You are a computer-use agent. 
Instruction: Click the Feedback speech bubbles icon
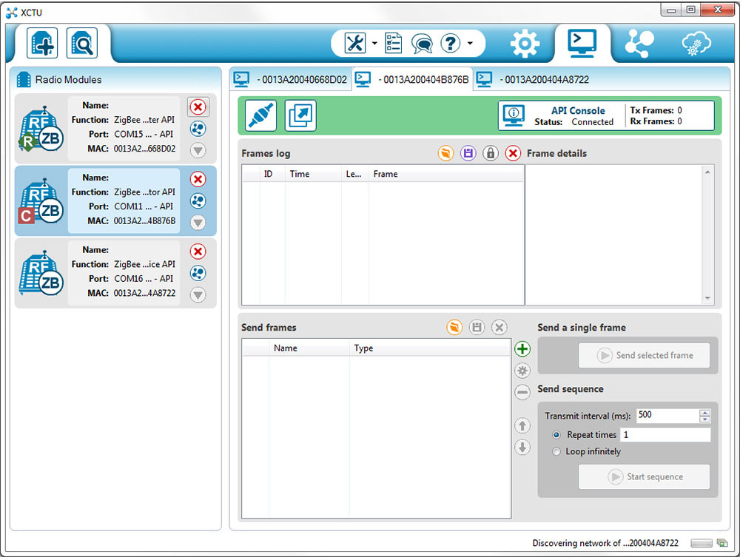coord(422,44)
